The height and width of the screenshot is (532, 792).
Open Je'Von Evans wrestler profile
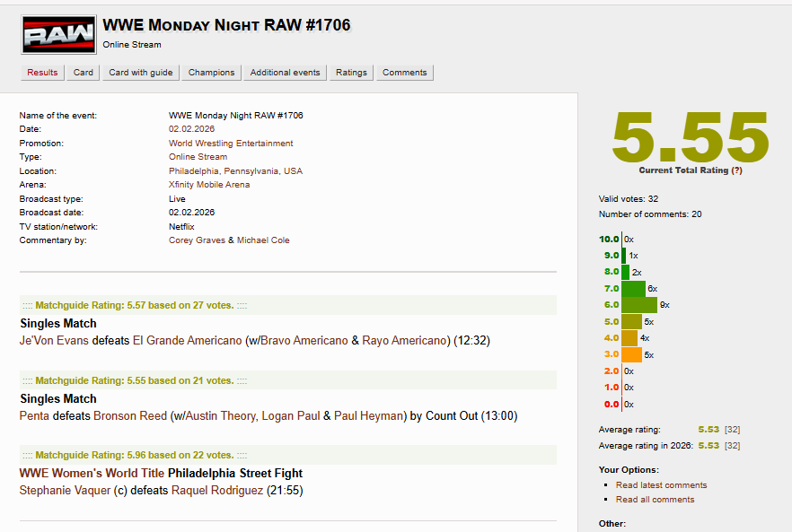[54, 341]
